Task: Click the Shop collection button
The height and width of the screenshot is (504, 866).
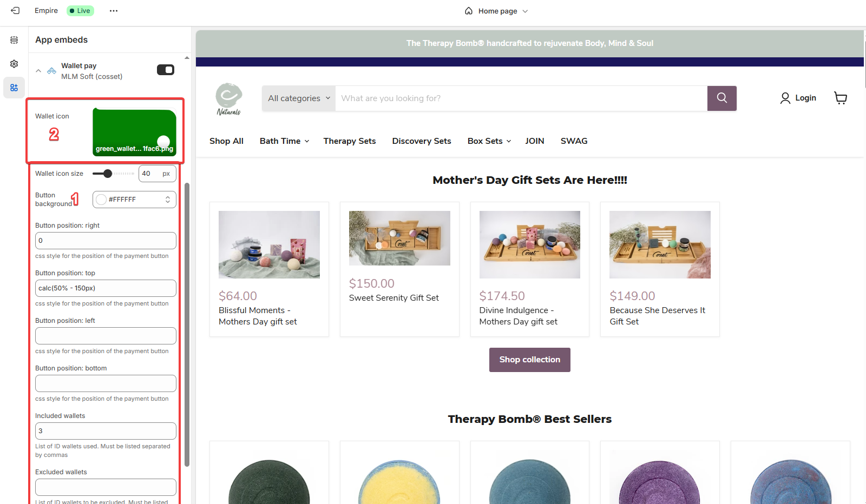Action: coord(529,360)
